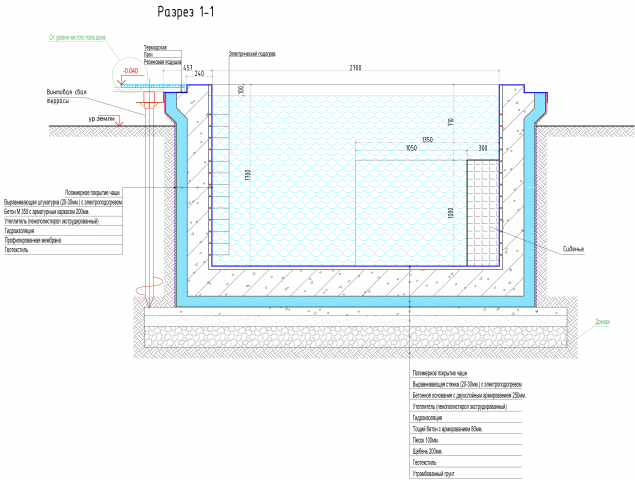Image resolution: width=635 pixels, height=480 pixels.
Task: Click the tiled seat block in the pool
Action: (x=483, y=213)
